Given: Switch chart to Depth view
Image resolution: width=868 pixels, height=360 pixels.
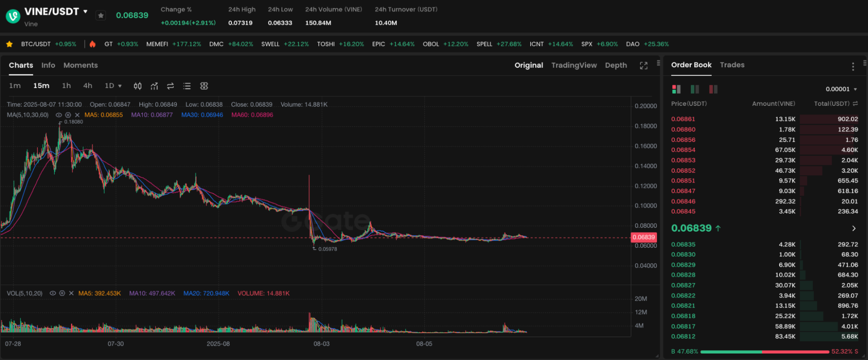Looking at the screenshot, I should tap(616, 65).
